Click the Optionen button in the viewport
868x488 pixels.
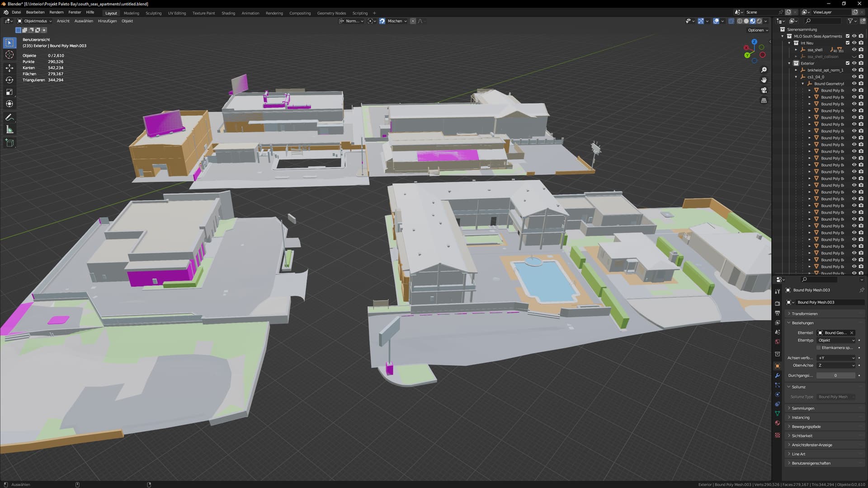(x=758, y=30)
